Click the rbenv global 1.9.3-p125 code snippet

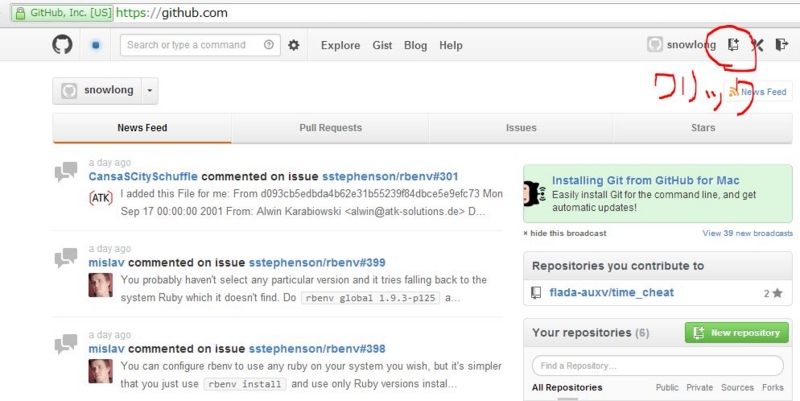370,298
